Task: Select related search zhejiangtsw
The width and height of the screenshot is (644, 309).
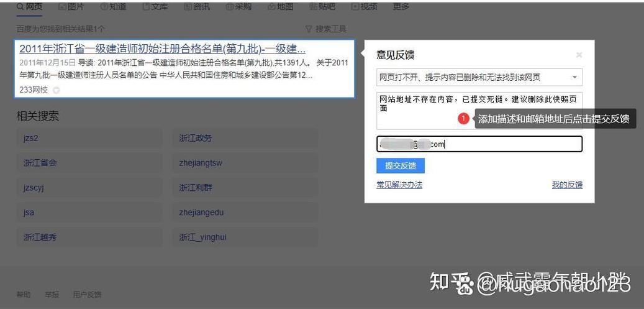Action: point(245,163)
